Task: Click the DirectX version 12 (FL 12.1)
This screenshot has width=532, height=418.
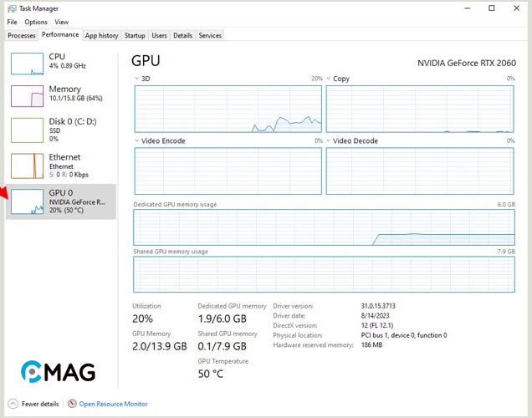Action: [377, 325]
